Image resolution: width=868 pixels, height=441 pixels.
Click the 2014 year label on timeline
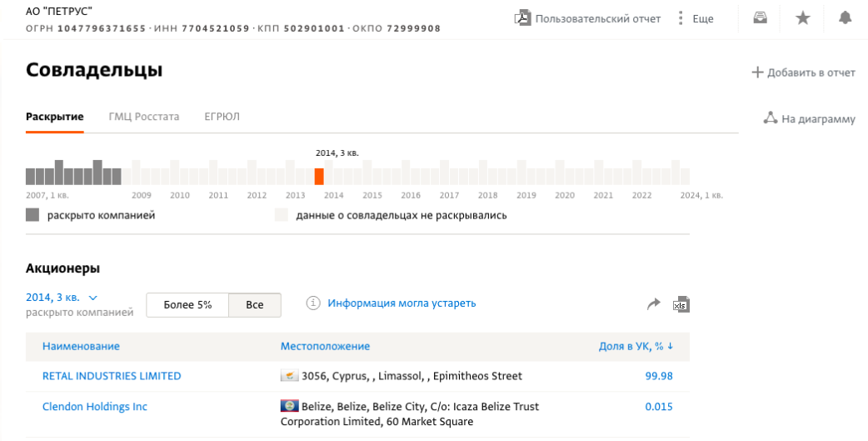coord(334,196)
